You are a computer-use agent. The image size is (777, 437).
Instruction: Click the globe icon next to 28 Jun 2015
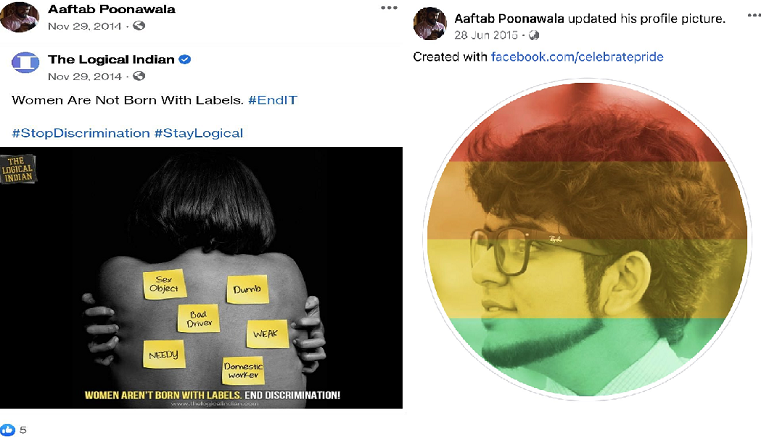click(x=534, y=35)
